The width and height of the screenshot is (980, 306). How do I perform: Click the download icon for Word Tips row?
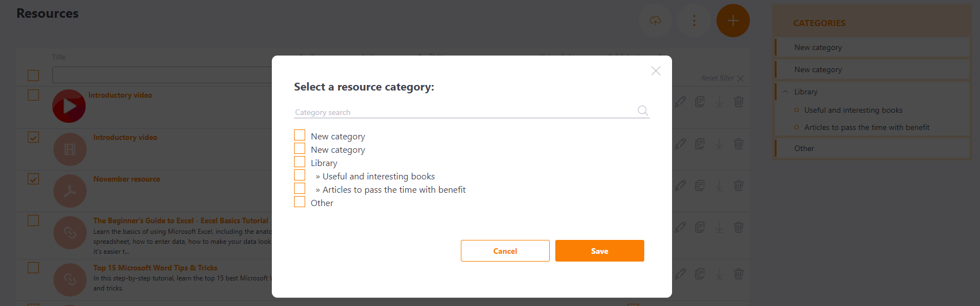[719, 274]
